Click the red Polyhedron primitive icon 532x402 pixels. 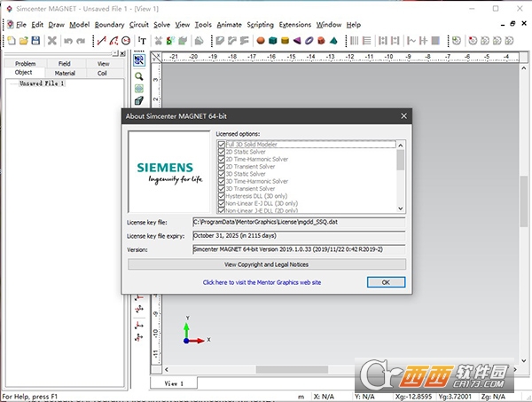(321, 41)
